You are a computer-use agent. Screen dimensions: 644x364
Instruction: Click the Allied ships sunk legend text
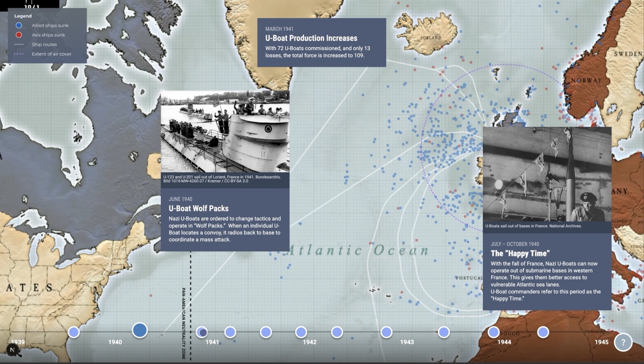coord(50,25)
